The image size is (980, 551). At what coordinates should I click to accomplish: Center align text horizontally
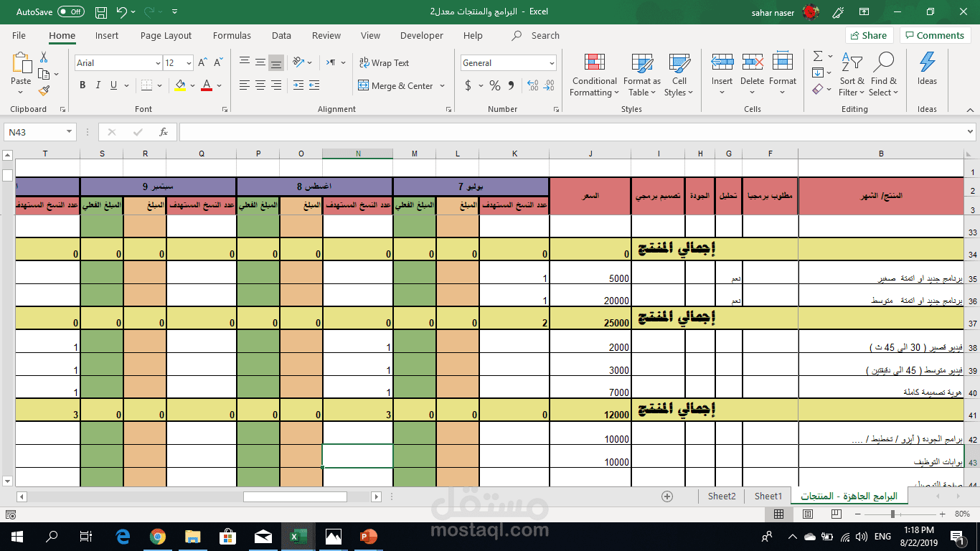click(x=260, y=85)
